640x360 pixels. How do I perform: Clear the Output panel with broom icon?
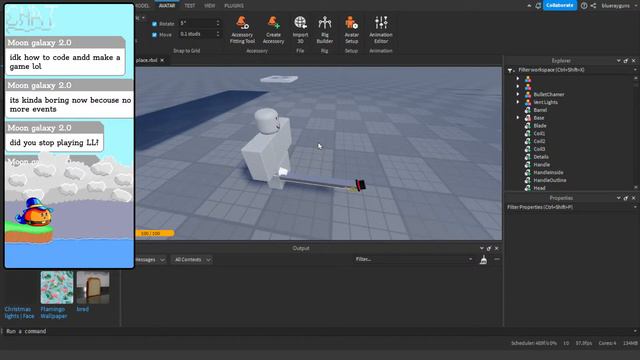tap(483, 260)
